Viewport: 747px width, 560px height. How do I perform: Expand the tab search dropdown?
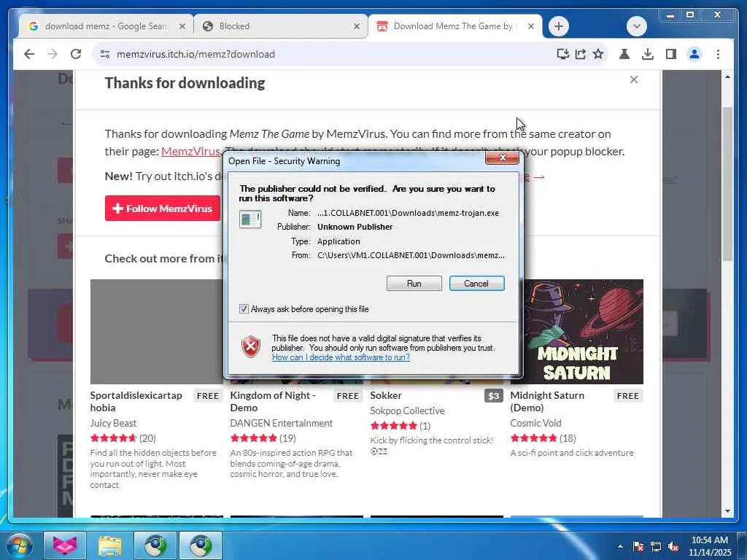tap(636, 26)
